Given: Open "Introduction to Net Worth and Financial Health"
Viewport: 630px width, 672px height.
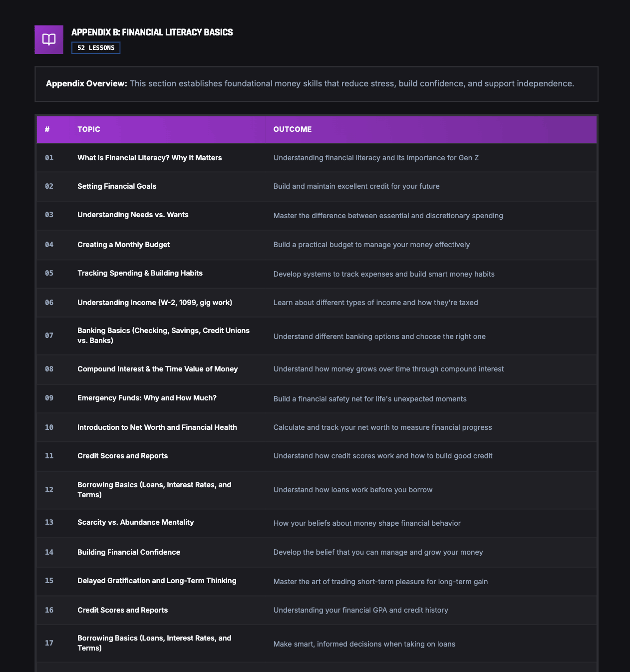Looking at the screenshot, I should pyautogui.click(x=157, y=427).
